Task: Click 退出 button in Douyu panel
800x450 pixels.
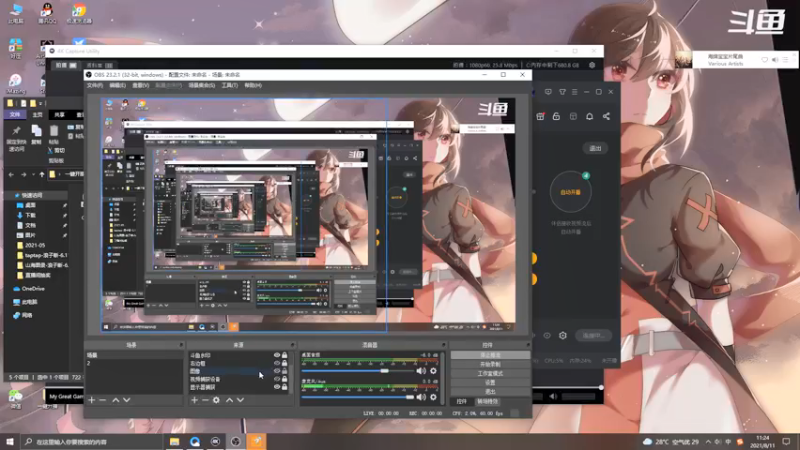Action: point(595,148)
